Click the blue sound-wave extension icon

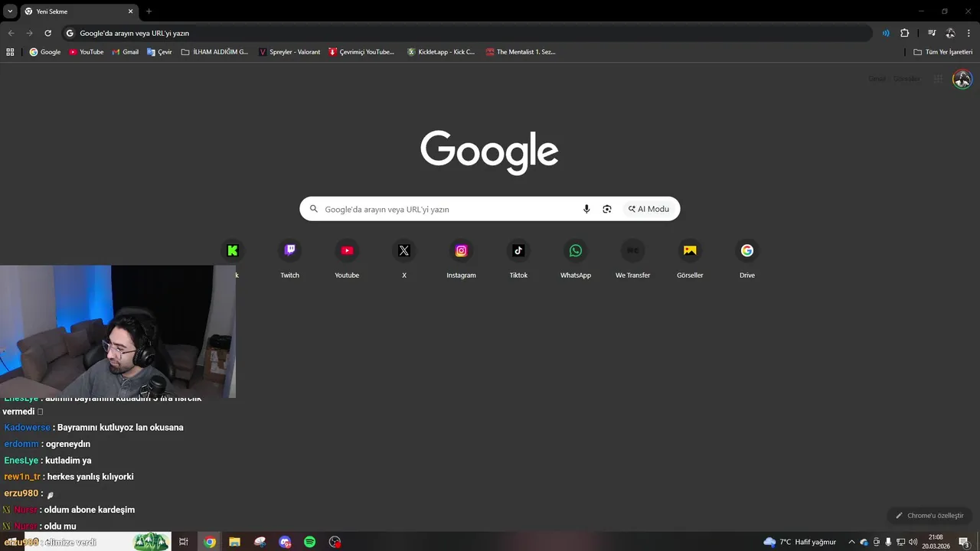[x=886, y=33]
